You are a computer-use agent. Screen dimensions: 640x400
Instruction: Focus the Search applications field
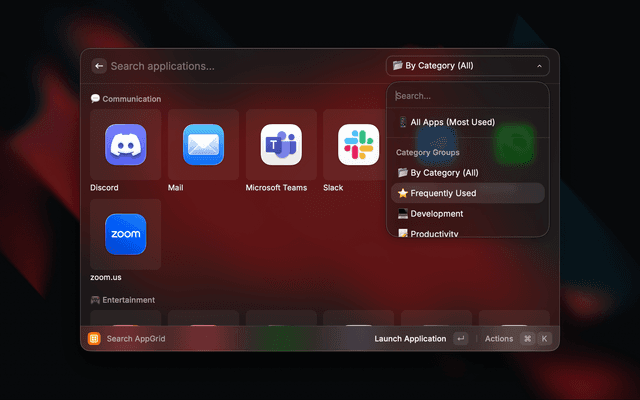click(x=240, y=66)
